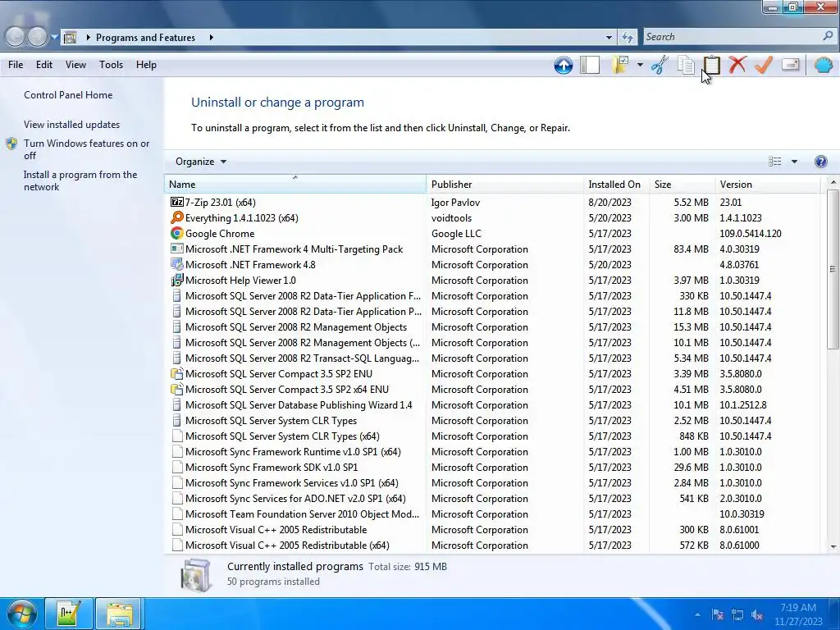Open Turn Windows features on or off
The image size is (840, 630).
pyautogui.click(x=86, y=149)
